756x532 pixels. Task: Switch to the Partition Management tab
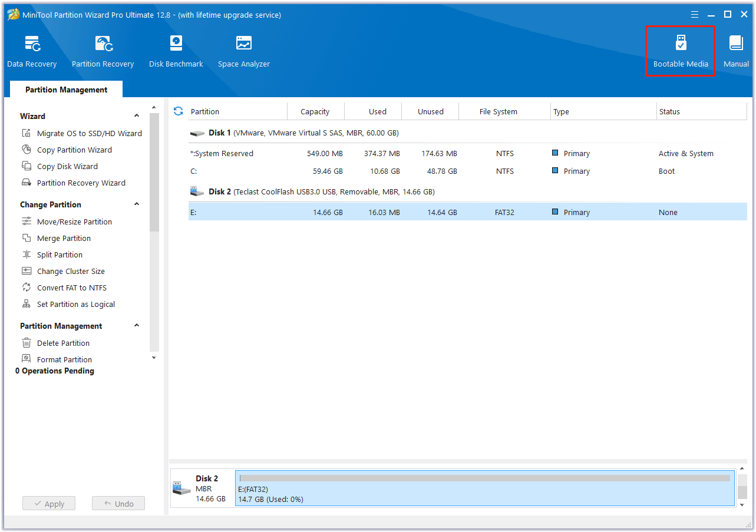[x=66, y=90]
